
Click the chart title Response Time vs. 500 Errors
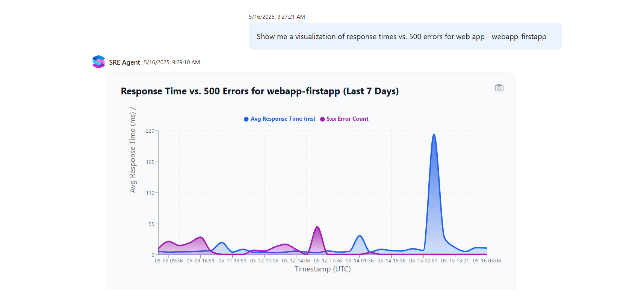pyautogui.click(x=260, y=91)
